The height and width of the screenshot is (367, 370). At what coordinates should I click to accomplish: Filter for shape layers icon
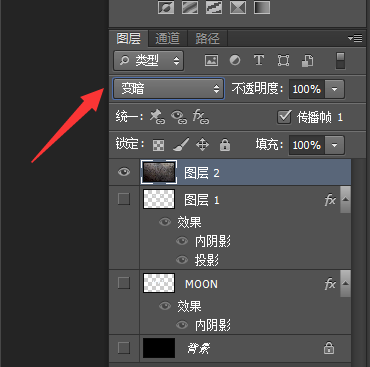[x=283, y=60]
